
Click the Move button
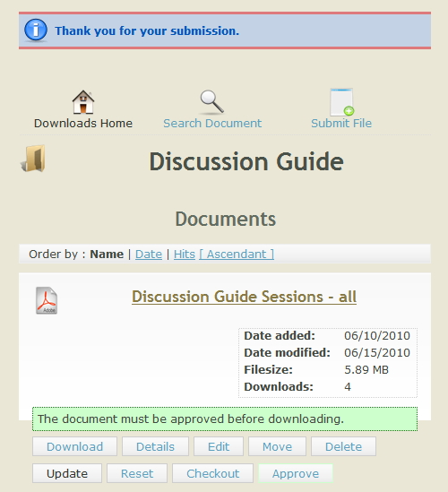tap(278, 446)
